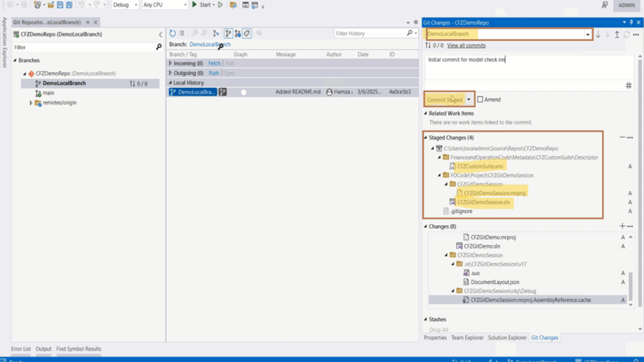
Task: Click the feedback icon beside ADMIN
Action: pyautogui.click(x=604, y=5)
